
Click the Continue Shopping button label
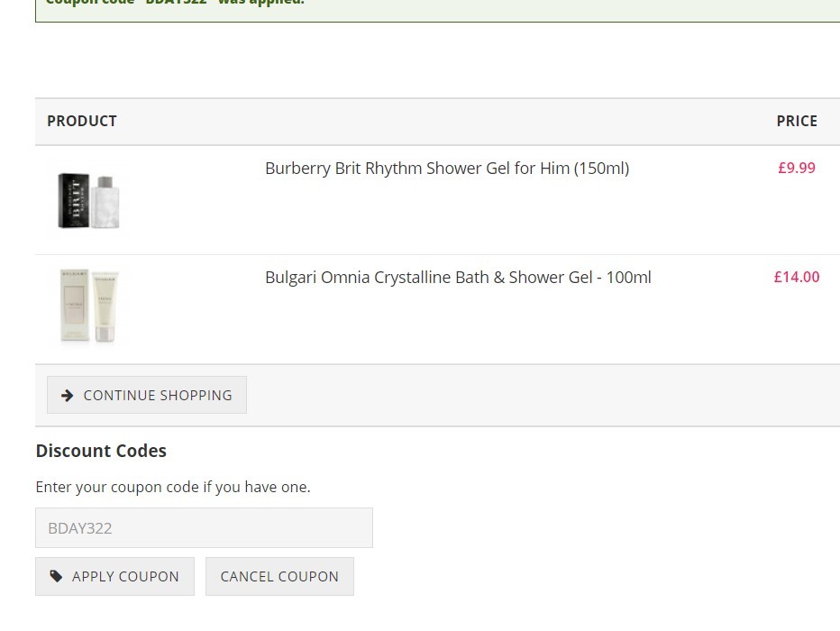pos(158,396)
